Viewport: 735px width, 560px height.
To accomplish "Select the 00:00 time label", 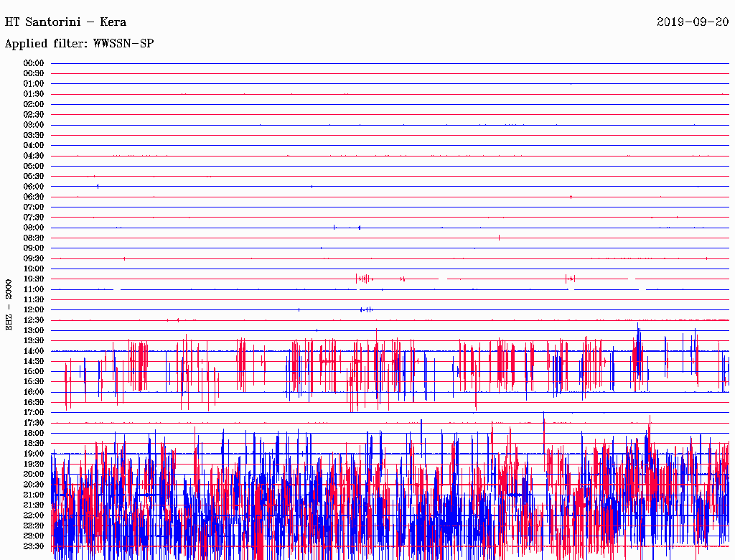I will (x=34, y=63).
